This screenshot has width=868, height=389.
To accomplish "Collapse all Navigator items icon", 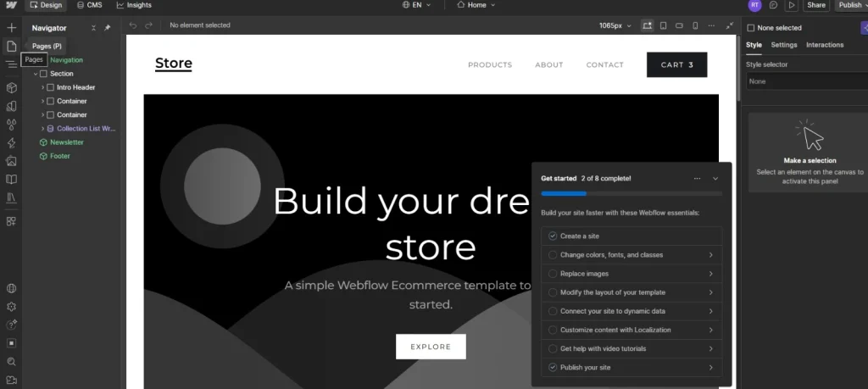I will (93, 28).
